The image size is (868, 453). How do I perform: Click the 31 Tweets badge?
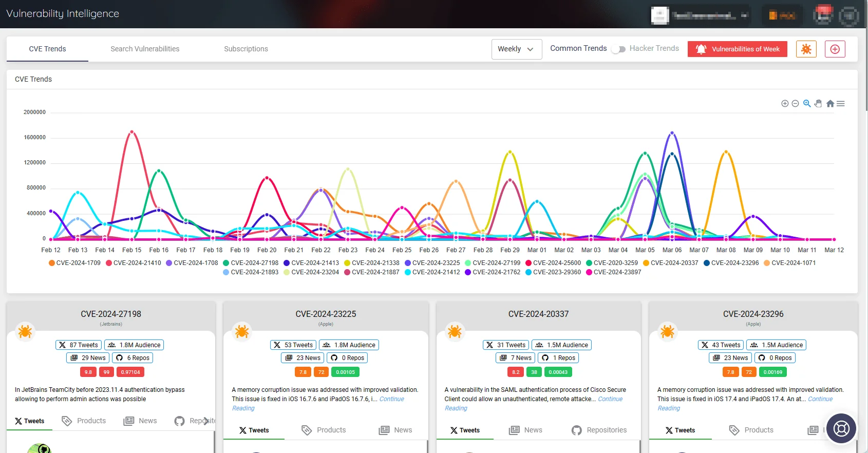click(506, 345)
